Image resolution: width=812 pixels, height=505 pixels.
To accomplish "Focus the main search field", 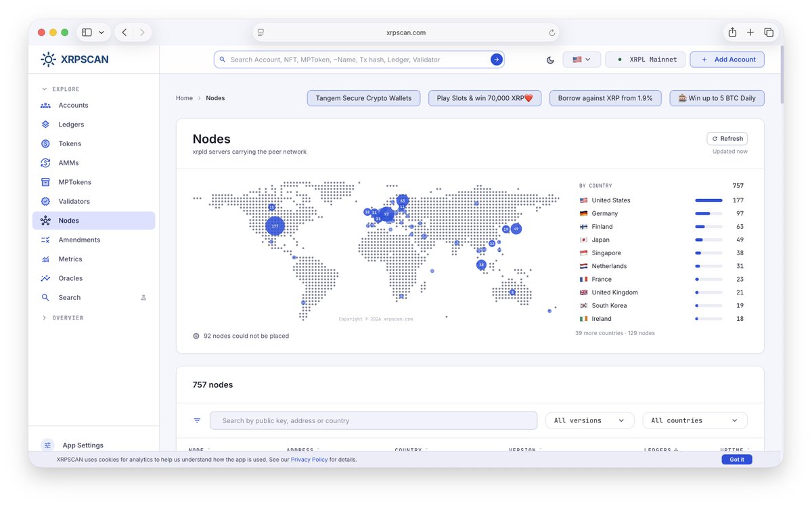I will point(359,60).
